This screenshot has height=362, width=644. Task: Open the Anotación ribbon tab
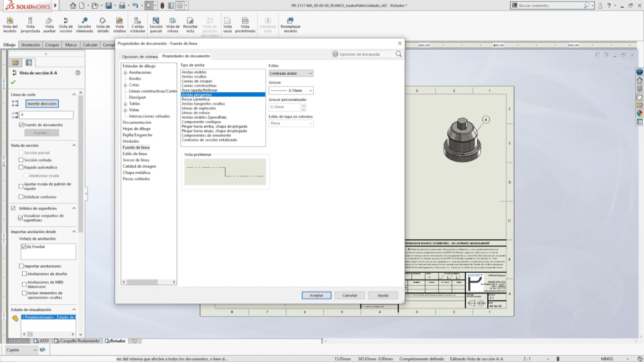tap(30, 45)
